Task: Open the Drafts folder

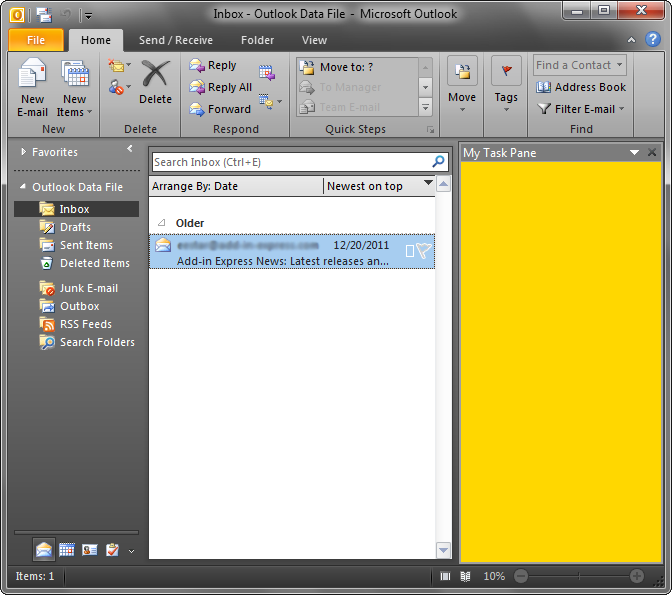Action: tap(75, 227)
